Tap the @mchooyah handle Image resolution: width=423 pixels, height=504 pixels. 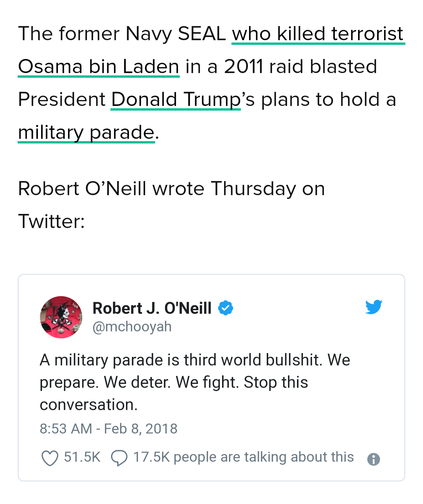132,326
